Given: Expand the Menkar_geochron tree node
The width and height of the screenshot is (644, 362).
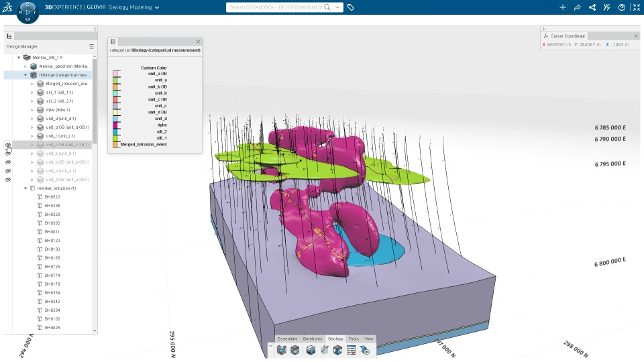Looking at the screenshot, I should 25,66.
